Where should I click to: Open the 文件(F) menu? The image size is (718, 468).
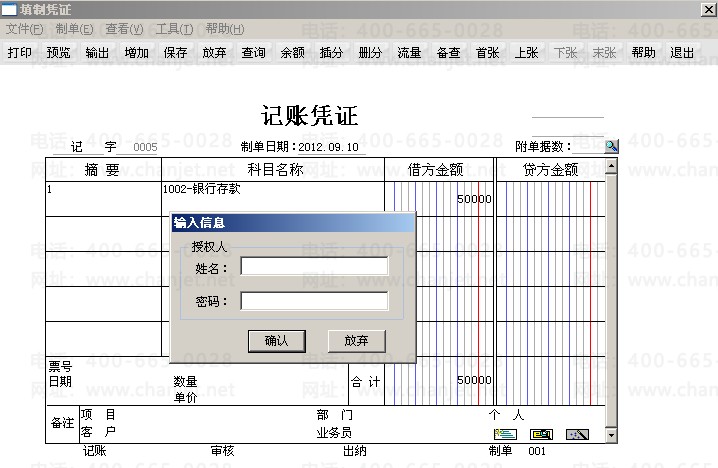pos(25,29)
